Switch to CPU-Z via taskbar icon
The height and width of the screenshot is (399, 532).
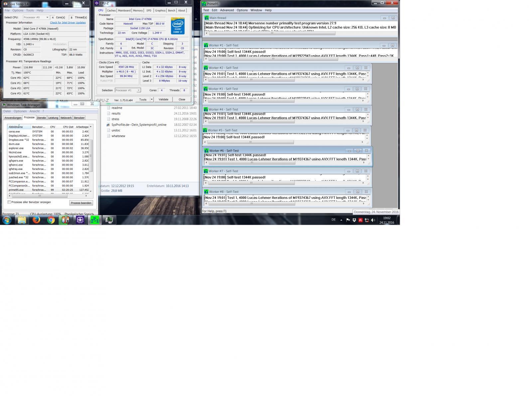[80, 220]
